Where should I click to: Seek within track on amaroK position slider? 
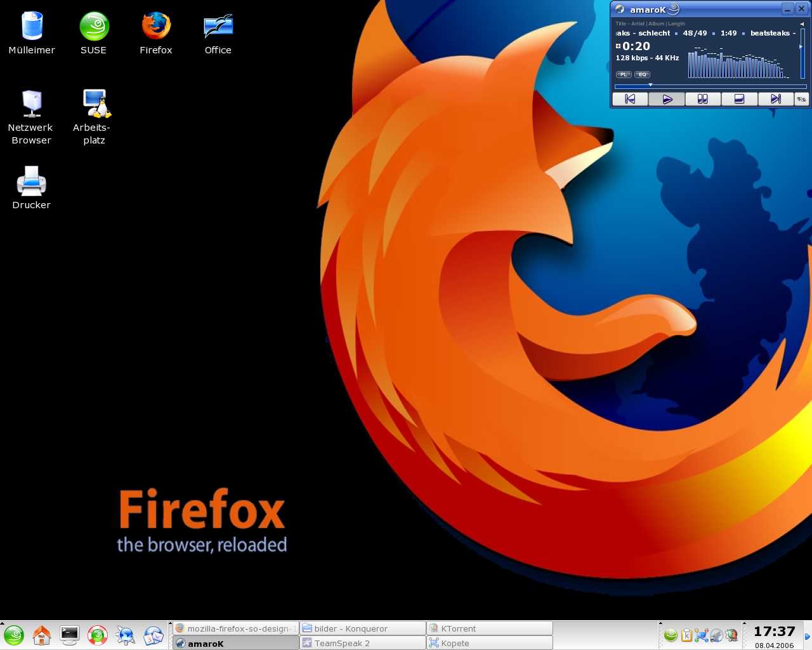(710, 86)
